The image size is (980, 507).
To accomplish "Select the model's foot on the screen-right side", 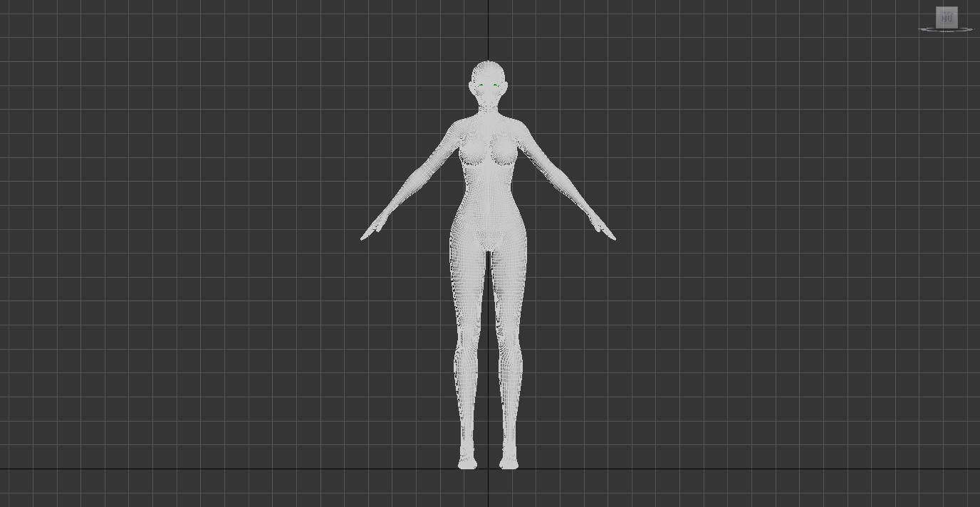I will click(x=509, y=462).
